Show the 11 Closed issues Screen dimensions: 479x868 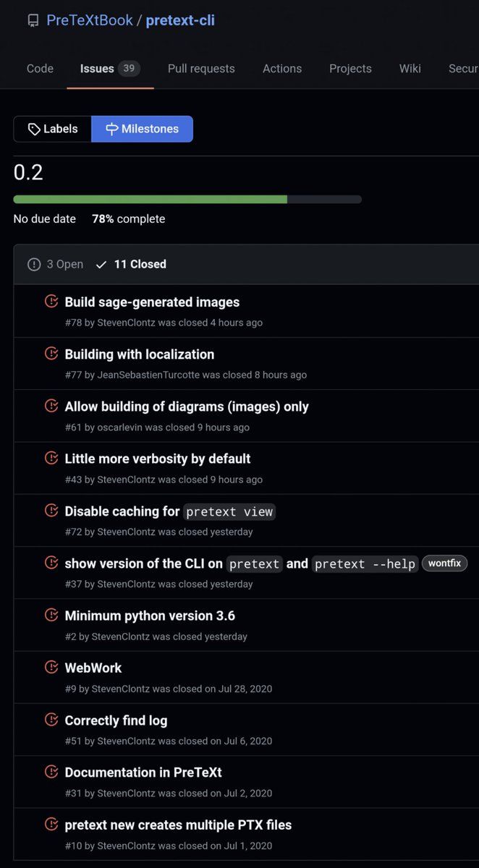pos(131,264)
